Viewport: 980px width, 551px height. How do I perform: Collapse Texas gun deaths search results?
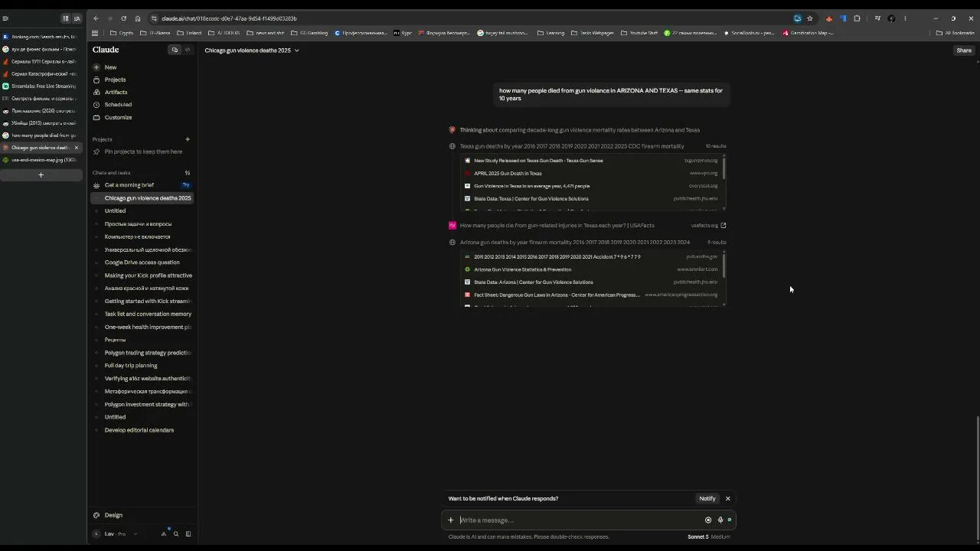[572, 146]
